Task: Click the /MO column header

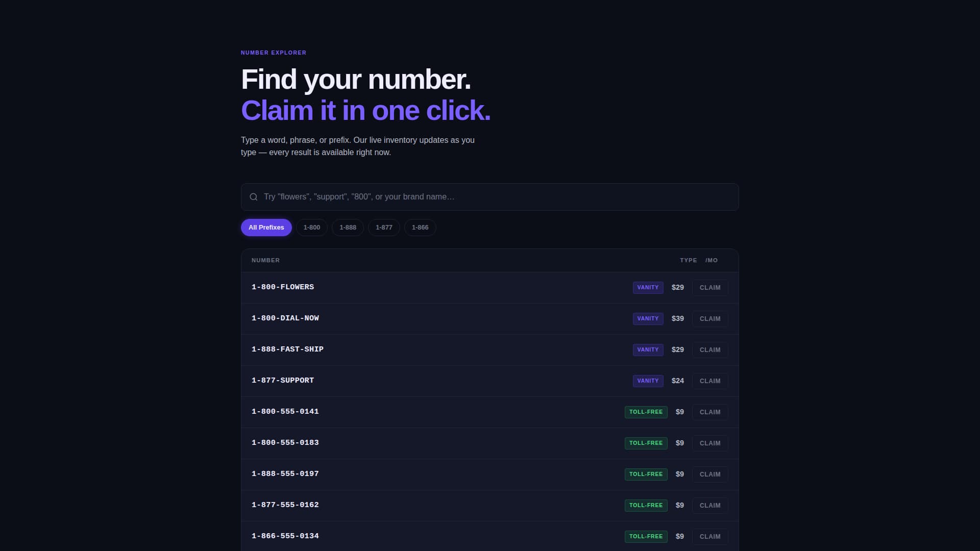Action: pos(712,260)
